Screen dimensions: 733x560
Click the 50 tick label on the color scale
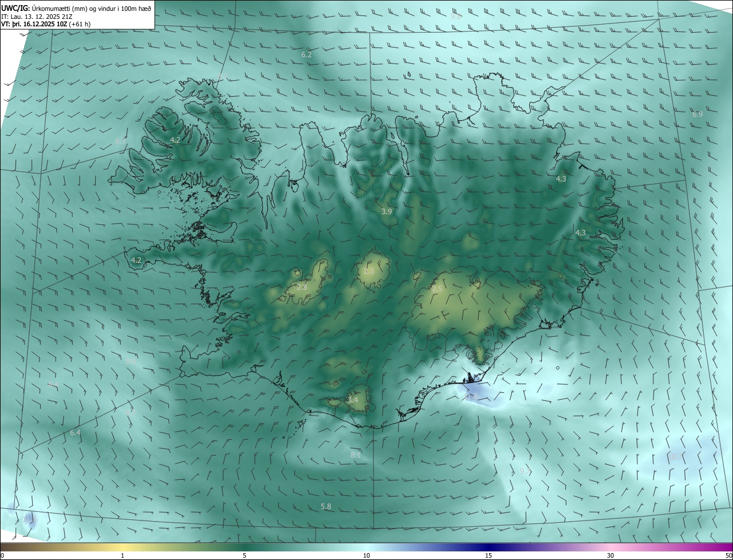[728, 555]
